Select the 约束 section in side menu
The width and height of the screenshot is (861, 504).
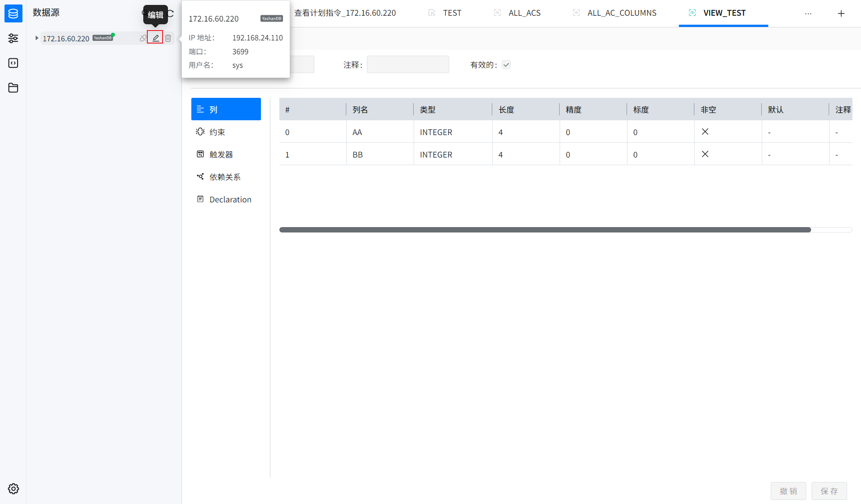[x=217, y=132]
